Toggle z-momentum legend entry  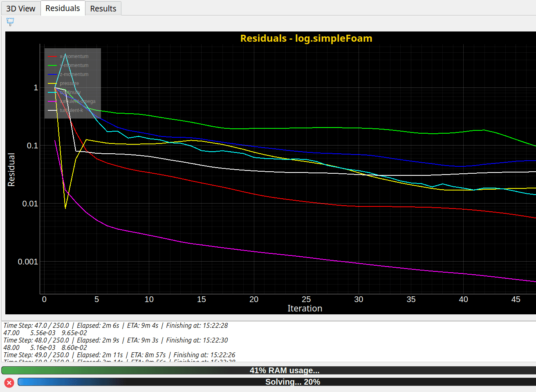tap(68, 74)
